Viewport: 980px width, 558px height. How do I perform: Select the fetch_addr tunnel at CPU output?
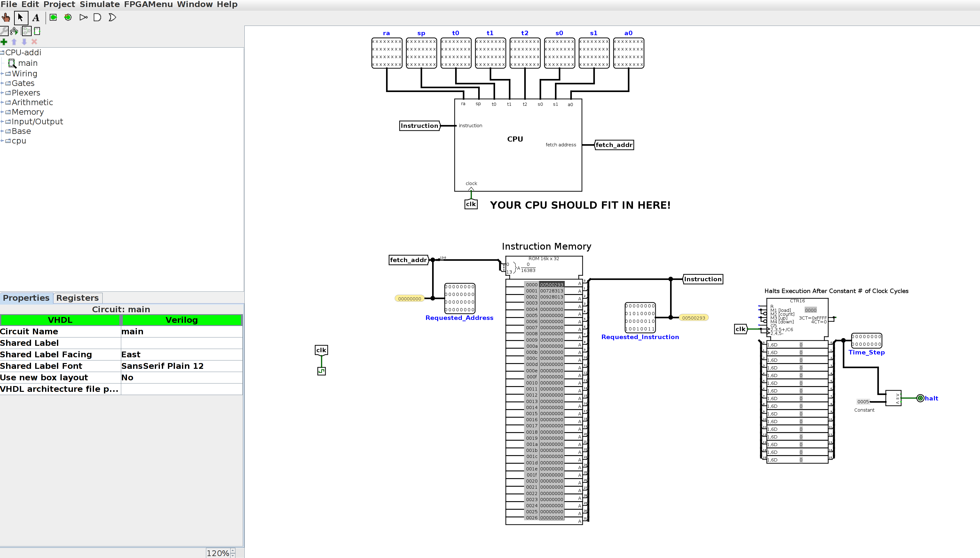(x=614, y=145)
